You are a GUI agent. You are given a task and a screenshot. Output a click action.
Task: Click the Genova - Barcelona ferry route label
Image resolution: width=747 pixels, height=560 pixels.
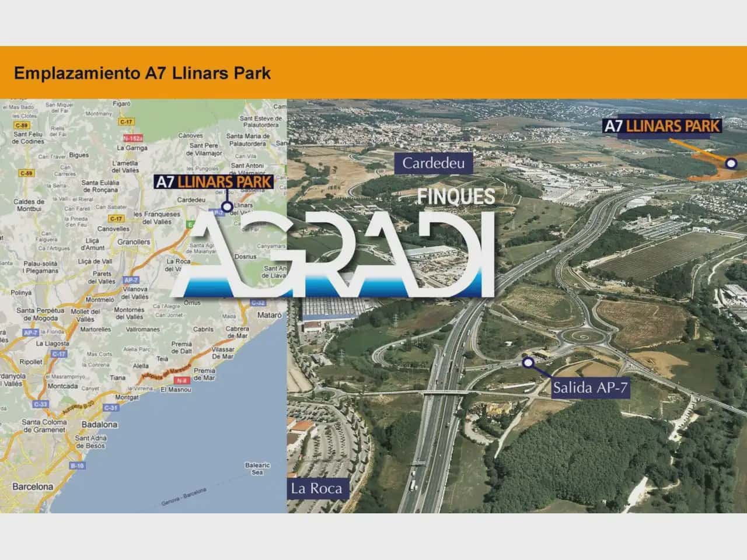(x=184, y=498)
